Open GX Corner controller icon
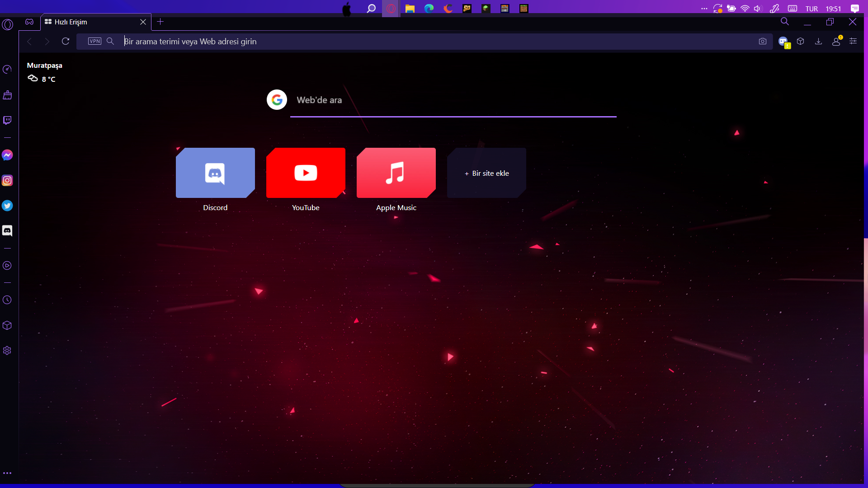Image resolution: width=868 pixels, height=488 pixels. click(x=29, y=22)
